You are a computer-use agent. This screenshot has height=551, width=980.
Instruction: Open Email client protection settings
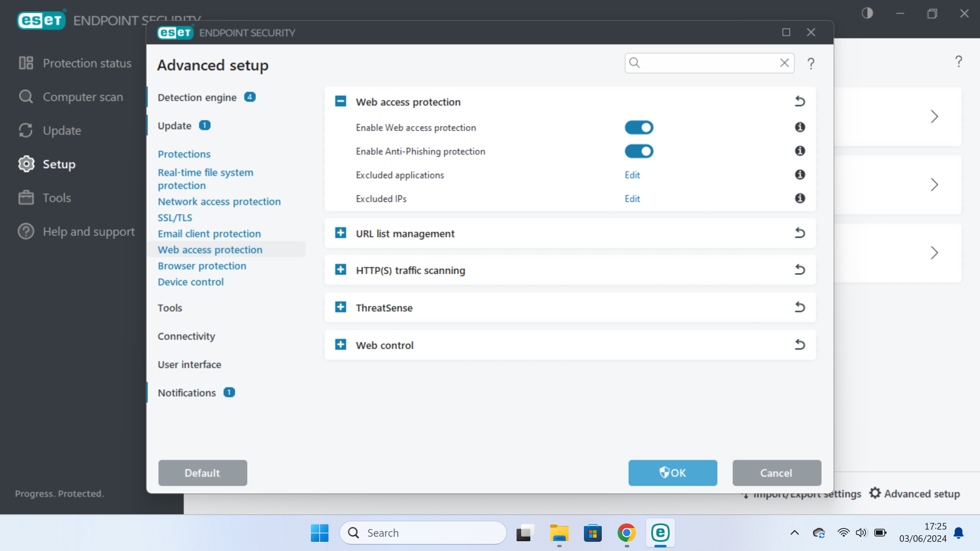coord(209,234)
